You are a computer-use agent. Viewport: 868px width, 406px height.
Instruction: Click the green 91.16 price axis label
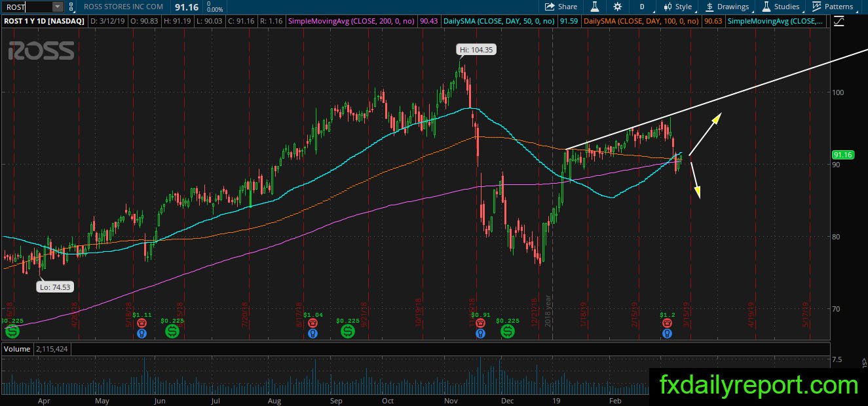(x=842, y=155)
